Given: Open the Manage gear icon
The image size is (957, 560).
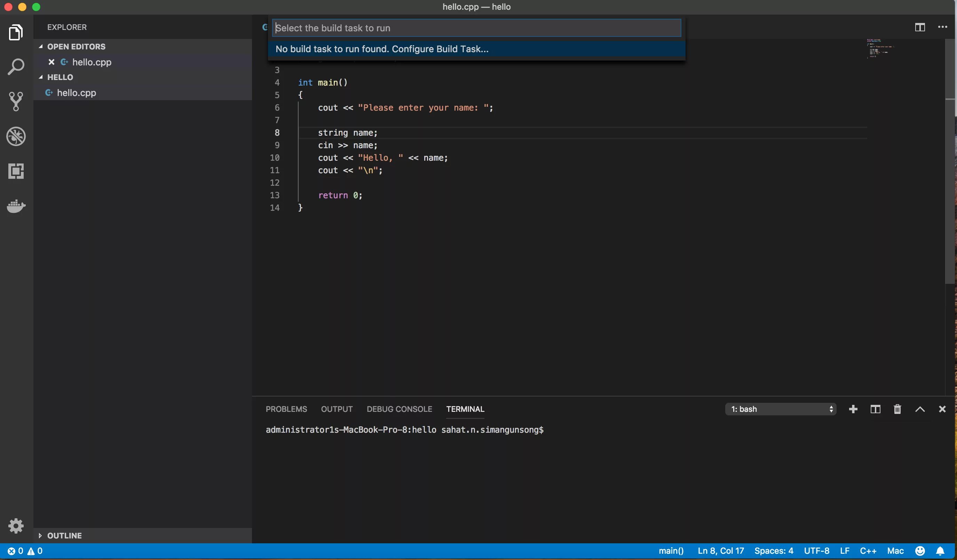Looking at the screenshot, I should pyautogui.click(x=16, y=526).
